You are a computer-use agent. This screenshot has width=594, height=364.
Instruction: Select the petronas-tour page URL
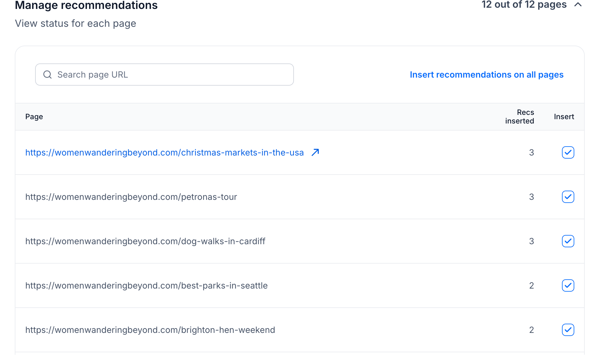(131, 197)
